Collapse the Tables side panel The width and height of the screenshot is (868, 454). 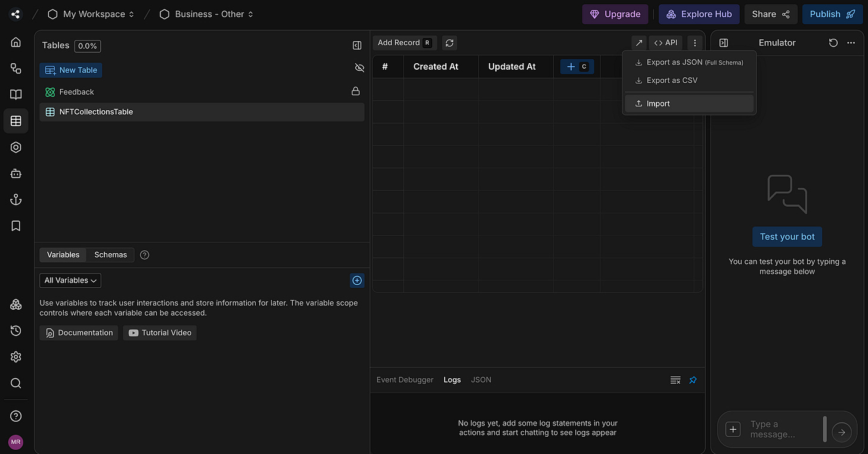357,45
